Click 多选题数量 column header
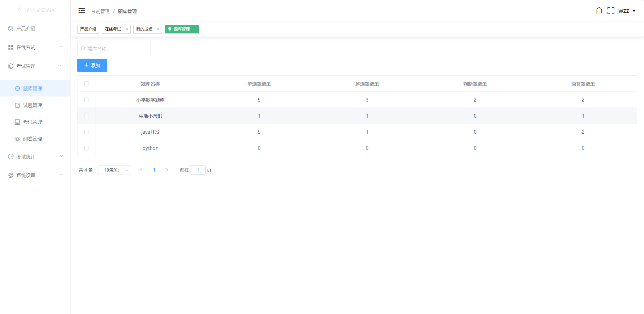 click(367, 84)
